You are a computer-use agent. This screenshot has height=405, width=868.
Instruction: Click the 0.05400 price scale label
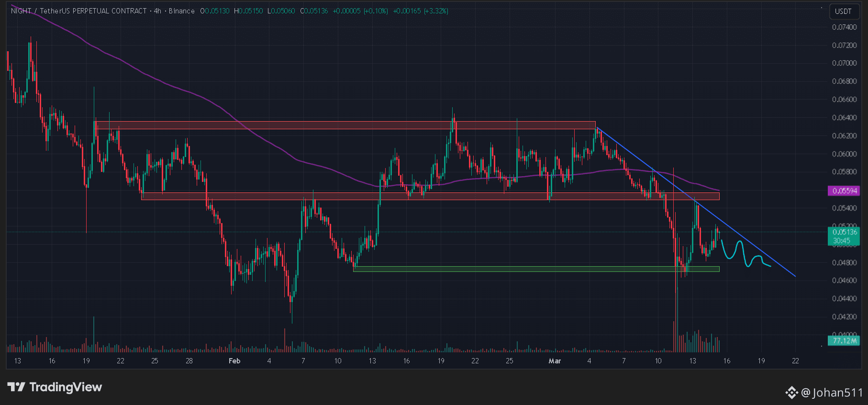(844, 208)
